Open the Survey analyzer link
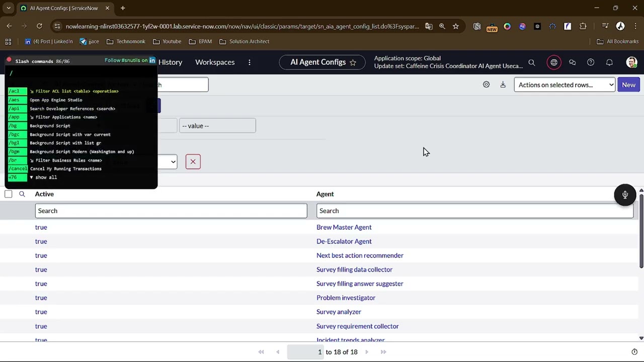The height and width of the screenshot is (362, 644). click(339, 312)
